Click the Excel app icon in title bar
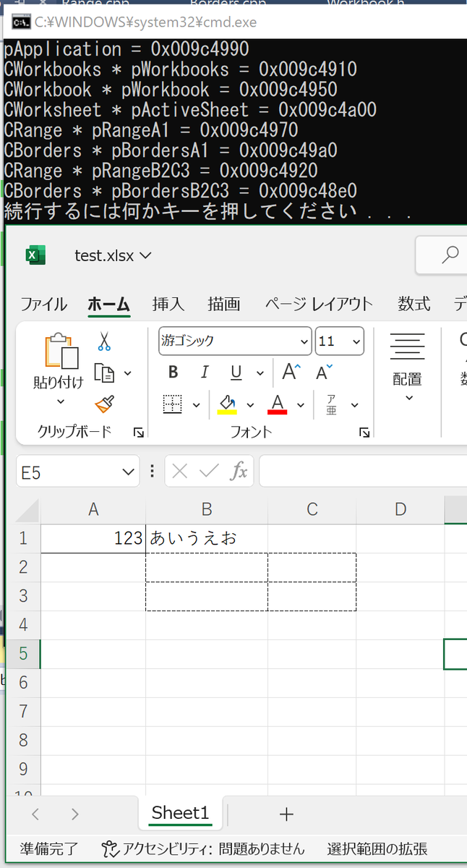 (x=35, y=255)
